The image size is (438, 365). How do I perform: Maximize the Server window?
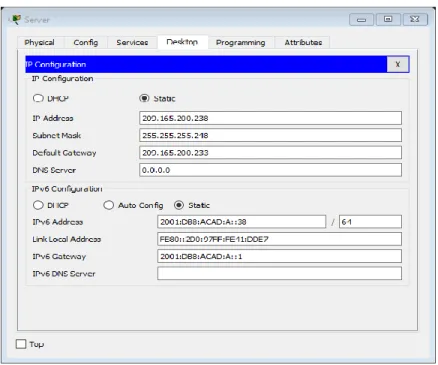point(388,19)
